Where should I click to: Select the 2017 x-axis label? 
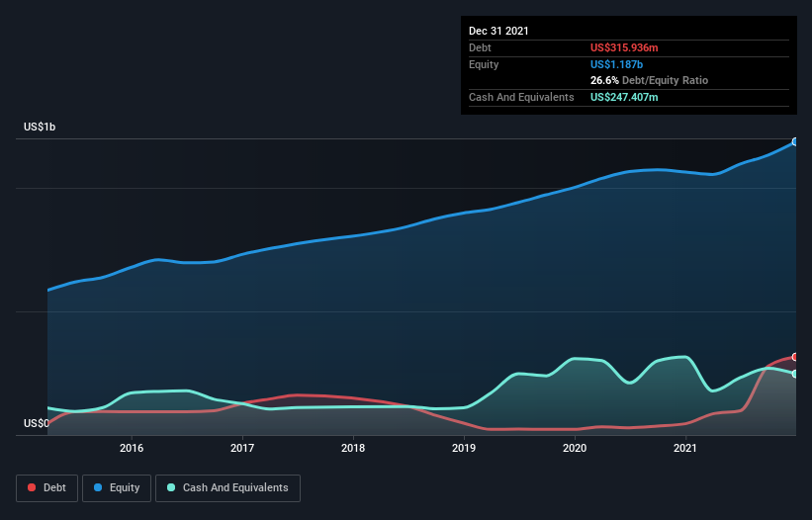(242, 448)
